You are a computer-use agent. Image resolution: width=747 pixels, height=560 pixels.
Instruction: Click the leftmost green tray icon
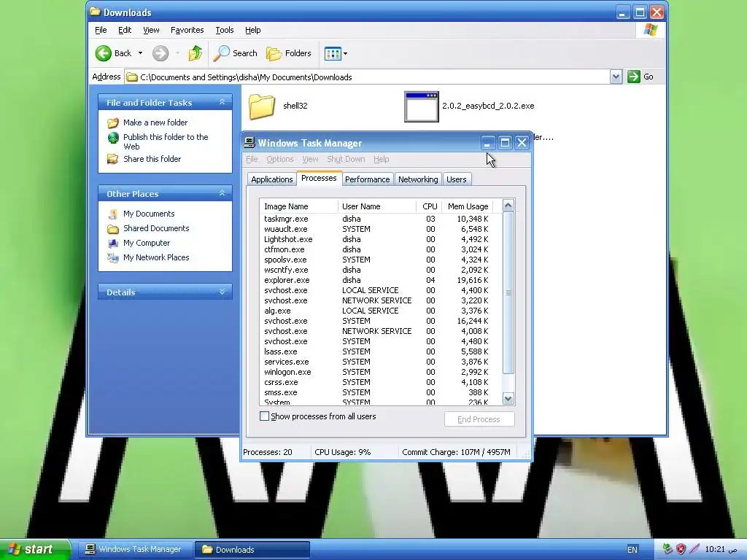coord(667,549)
